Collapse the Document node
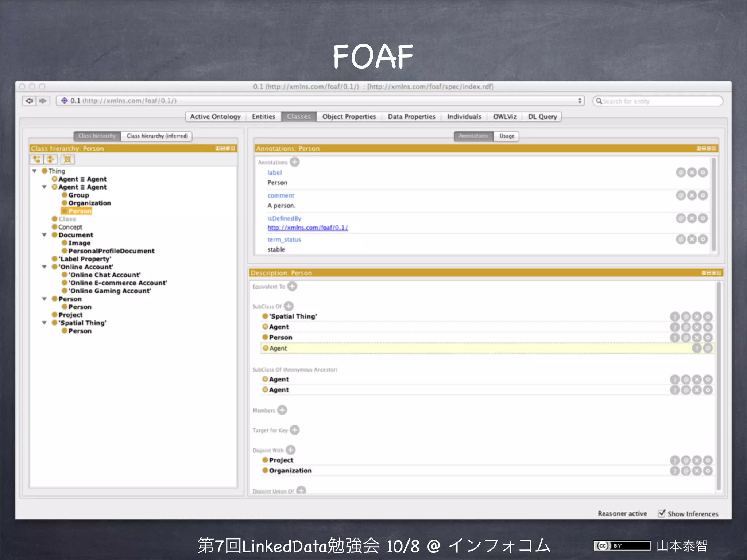The height and width of the screenshot is (560, 747). click(44, 235)
